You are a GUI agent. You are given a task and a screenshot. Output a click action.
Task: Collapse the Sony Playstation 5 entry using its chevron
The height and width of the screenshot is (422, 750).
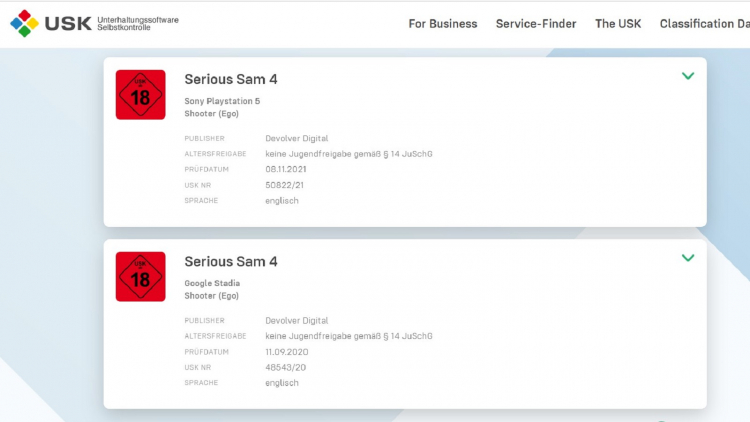click(x=688, y=76)
